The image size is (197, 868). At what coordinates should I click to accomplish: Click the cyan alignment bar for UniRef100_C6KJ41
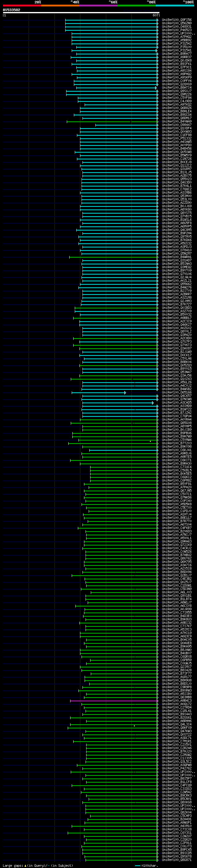pyautogui.click(x=124, y=450)
